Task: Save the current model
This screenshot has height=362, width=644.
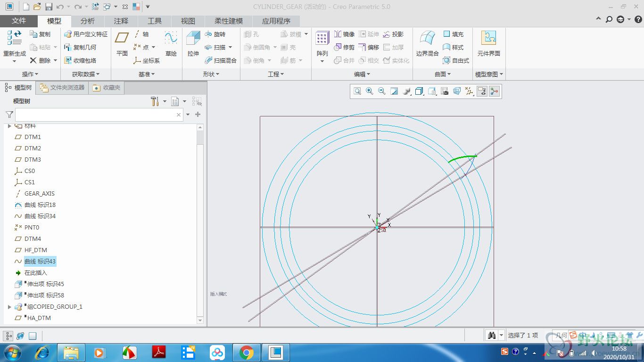Action: coord(48,7)
